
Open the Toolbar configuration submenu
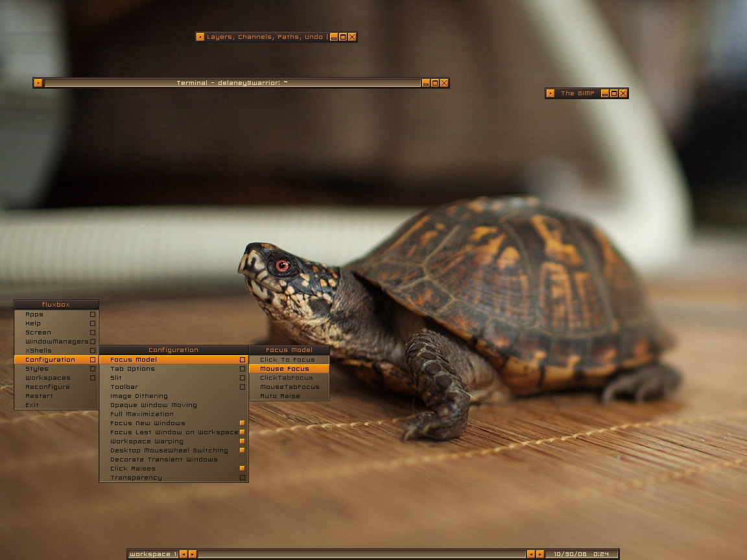point(174,387)
